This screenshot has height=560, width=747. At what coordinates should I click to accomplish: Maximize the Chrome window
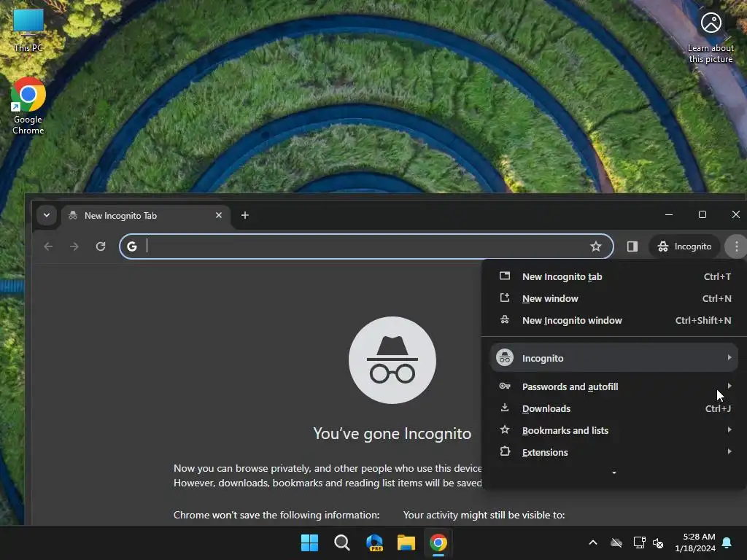tap(703, 215)
